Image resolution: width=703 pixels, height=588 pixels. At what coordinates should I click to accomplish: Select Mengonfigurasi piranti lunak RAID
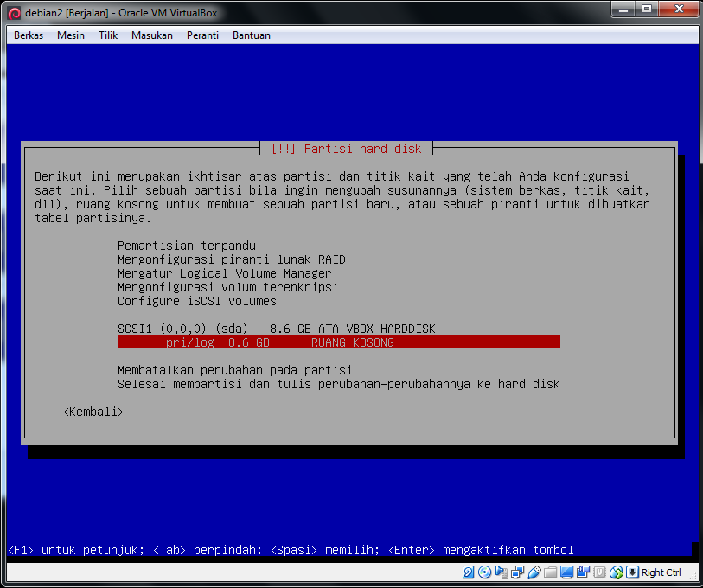[x=232, y=259]
